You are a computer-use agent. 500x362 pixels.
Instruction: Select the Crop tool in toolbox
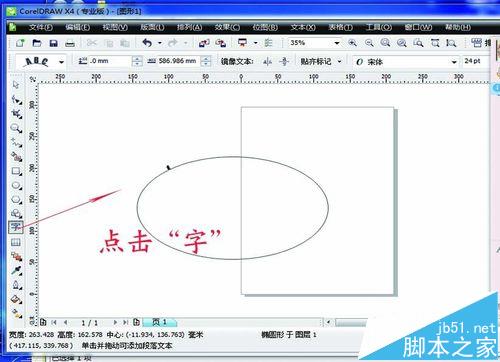pyautogui.click(x=16, y=114)
